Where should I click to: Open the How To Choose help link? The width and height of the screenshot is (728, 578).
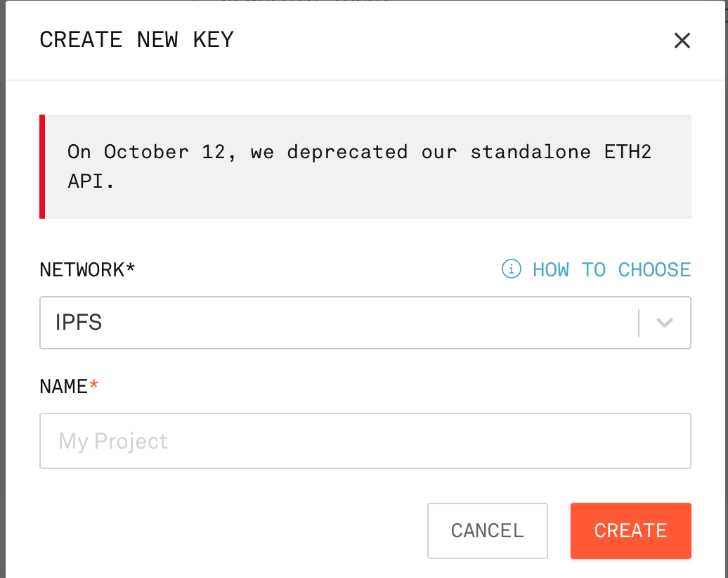tap(611, 269)
